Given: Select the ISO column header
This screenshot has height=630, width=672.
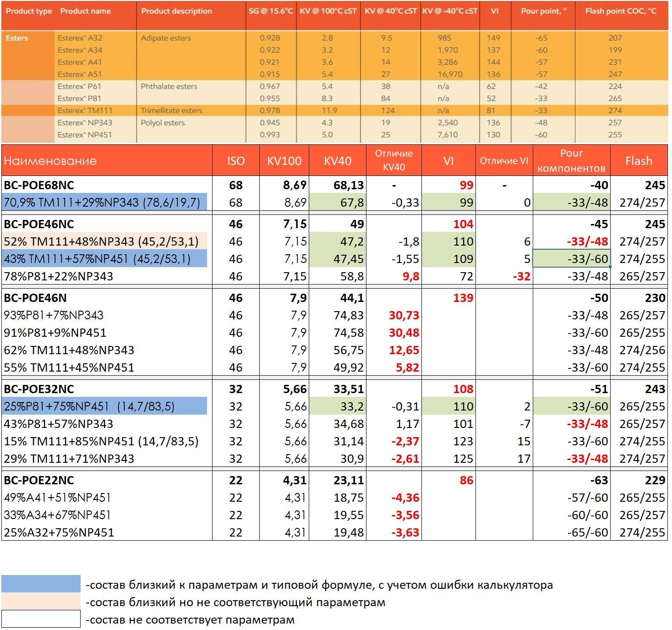Looking at the screenshot, I should pyautogui.click(x=236, y=161).
